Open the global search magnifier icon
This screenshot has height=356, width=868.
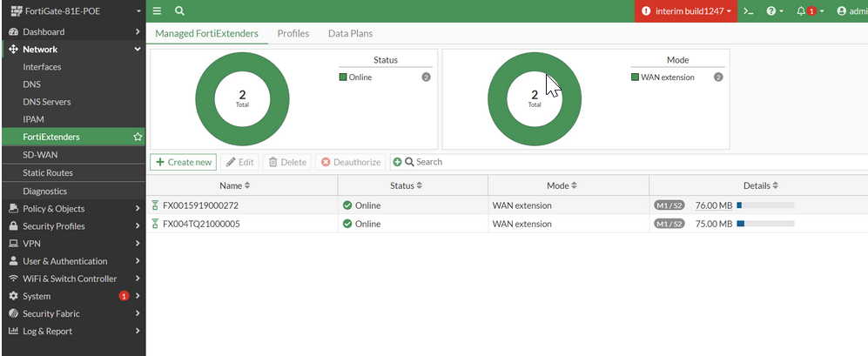click(x=179, y=11)
